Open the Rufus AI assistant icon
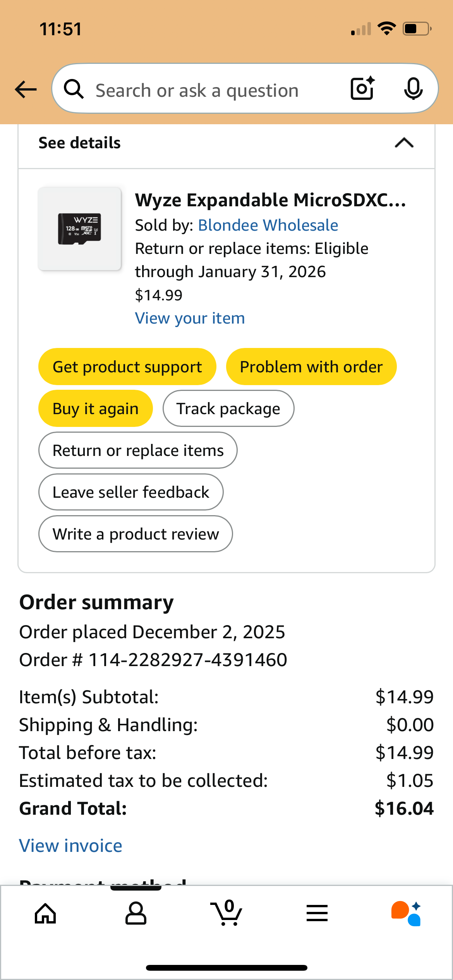This screenshot has height=980, width=453. (407, 913)
